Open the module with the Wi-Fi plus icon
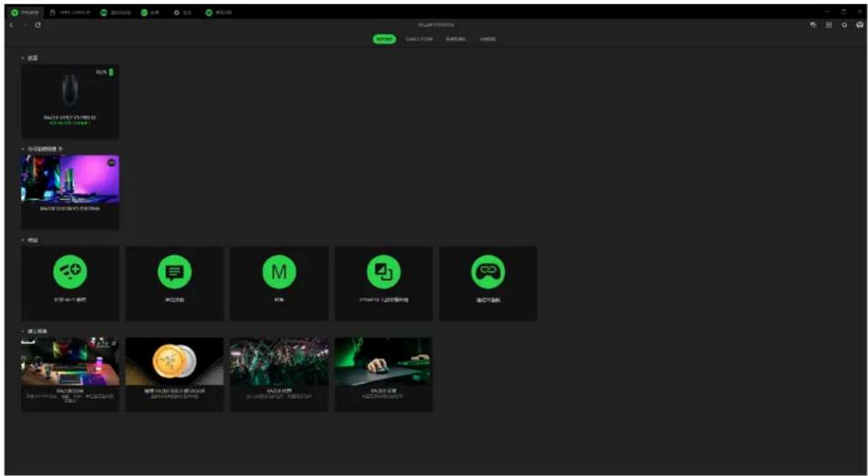868x476 pixels. 70,284
